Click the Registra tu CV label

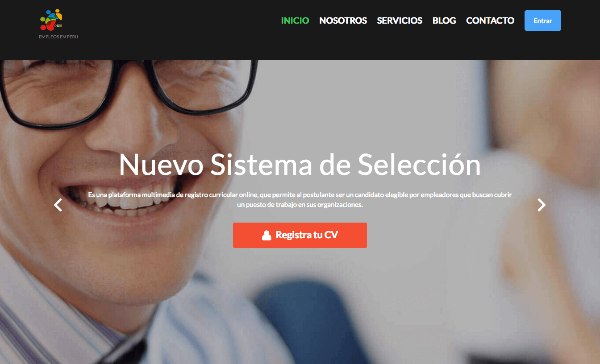tap(307, 235)
